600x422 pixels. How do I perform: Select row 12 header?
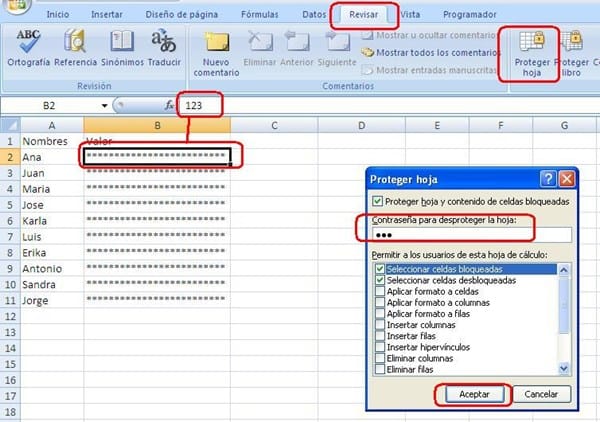(10, 316)
